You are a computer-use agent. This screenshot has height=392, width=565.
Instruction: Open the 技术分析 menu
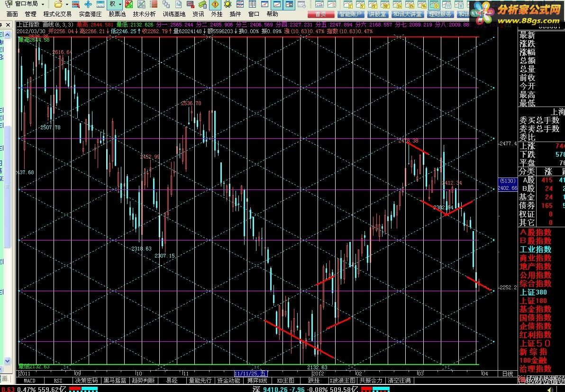(x=144, y=14)
